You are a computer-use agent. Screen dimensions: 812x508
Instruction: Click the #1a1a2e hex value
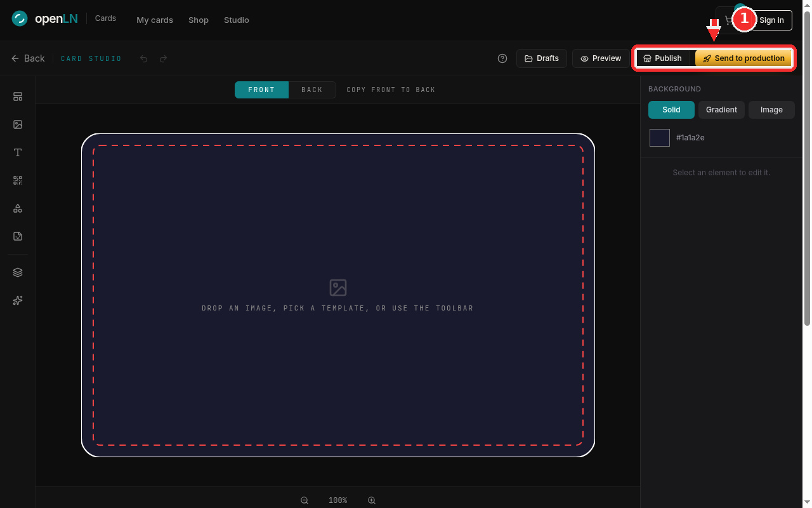pos(690,138)
